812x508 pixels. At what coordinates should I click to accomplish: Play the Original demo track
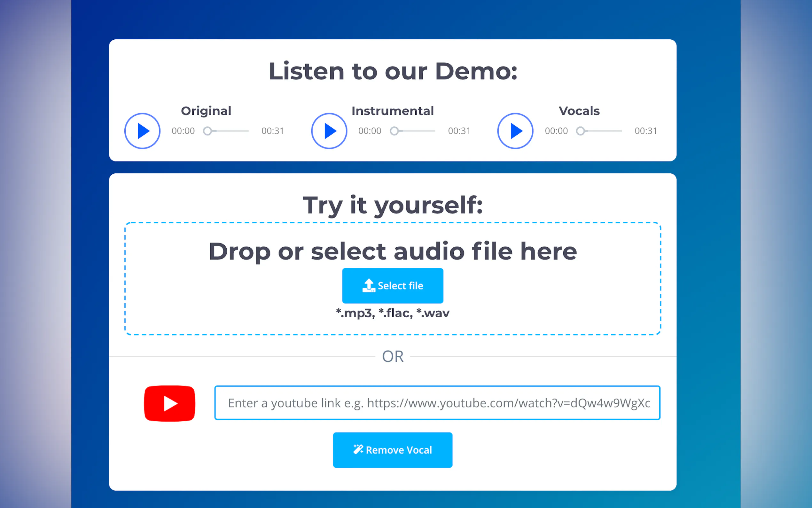142,131
